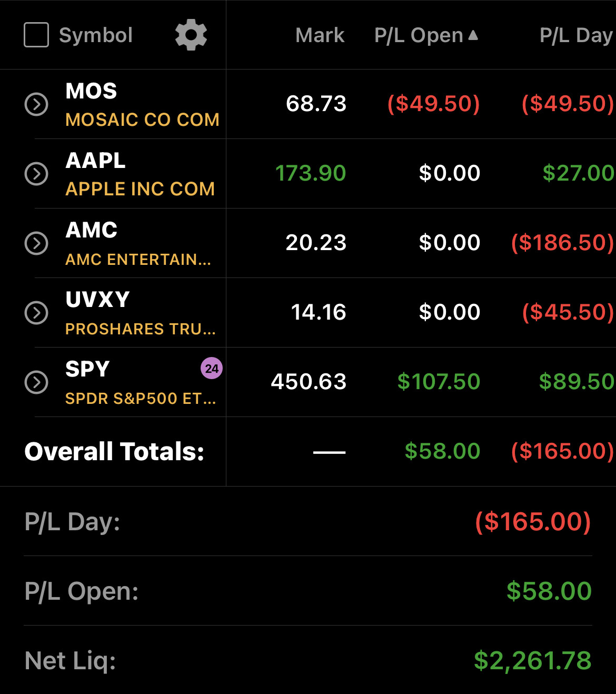Screen dimensions: 616x694
Task: Tap the AMC P/L Day ($186.50) value
Action: [562, 243]
